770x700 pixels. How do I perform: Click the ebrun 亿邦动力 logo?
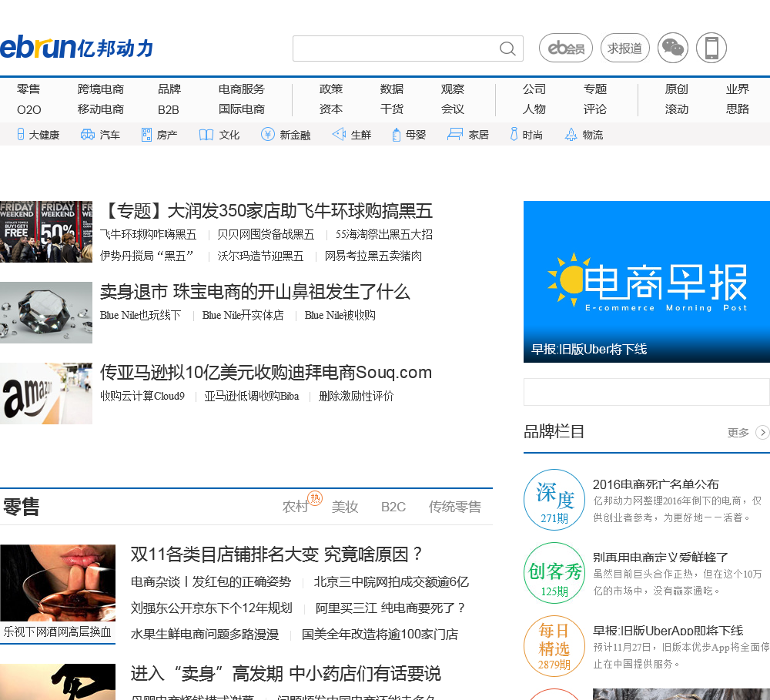[77, 48]
